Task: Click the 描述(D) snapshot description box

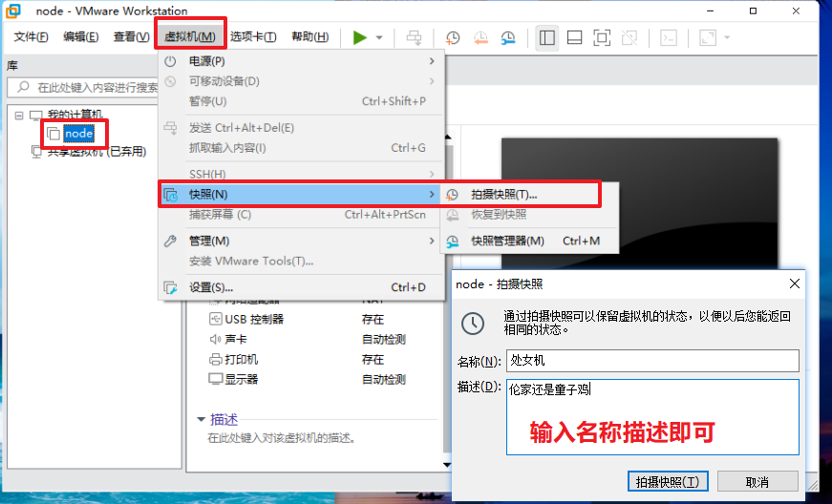Action: pos(652,417)
